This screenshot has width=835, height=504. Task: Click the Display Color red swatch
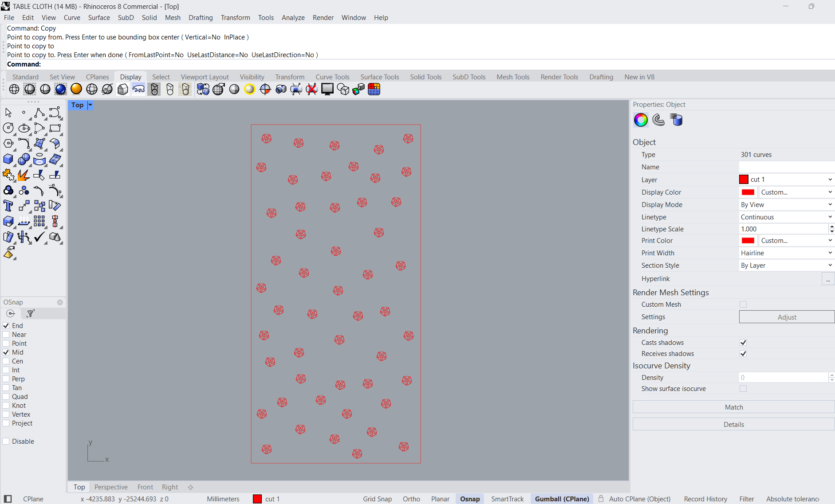coord(748,192)
